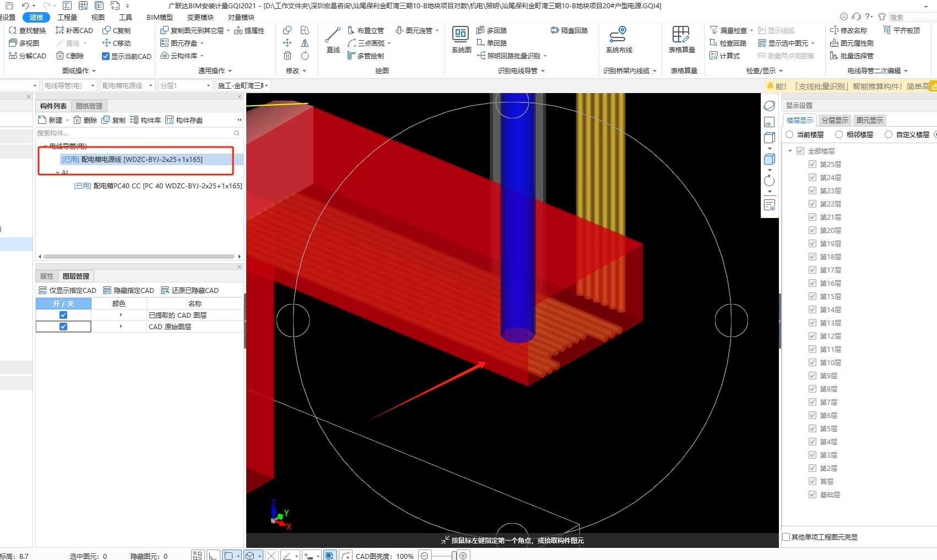Uncheck the 基础层 floor checkbox
The image size is (937, 560).
813,494
